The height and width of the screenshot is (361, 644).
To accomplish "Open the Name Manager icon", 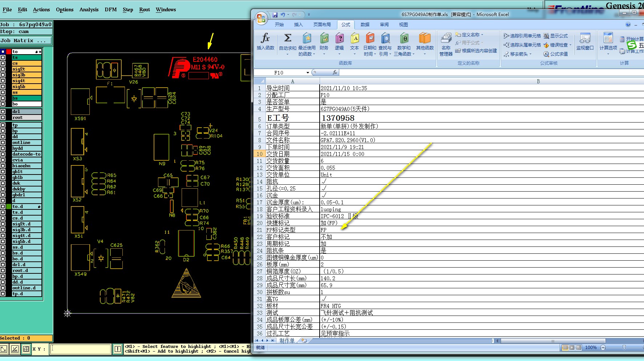I will tap(446, 38).
